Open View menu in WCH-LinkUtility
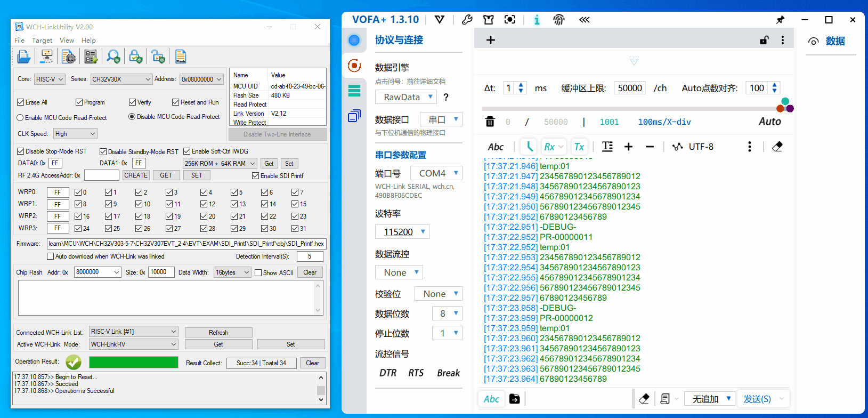Image resolution: width=868 pixels, height=418 pixels. click(x=67, y=41)
